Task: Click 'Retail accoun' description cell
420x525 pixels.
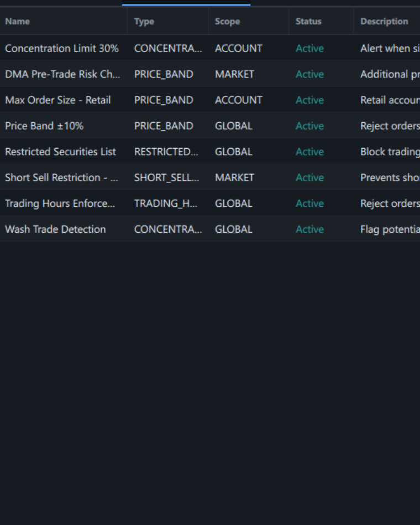Action: 390,100
